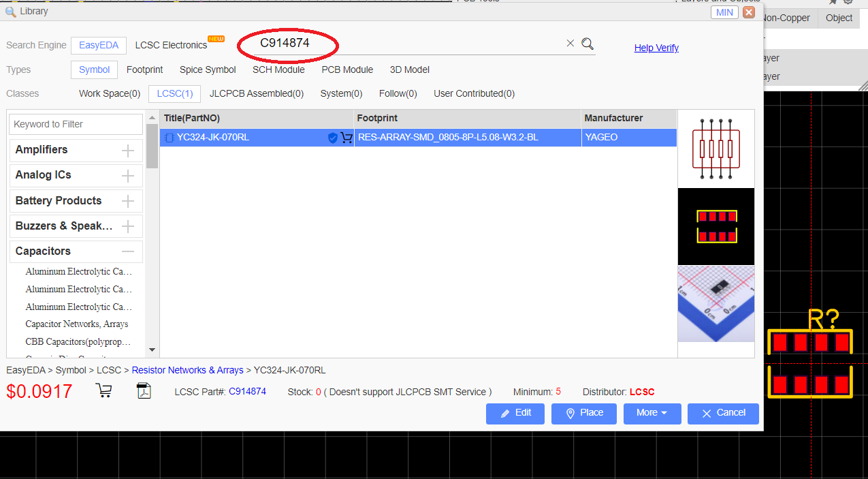Click the cart icon in YC324-JK-070RL row
Screen dimensions: 868x479
point(347,138)
